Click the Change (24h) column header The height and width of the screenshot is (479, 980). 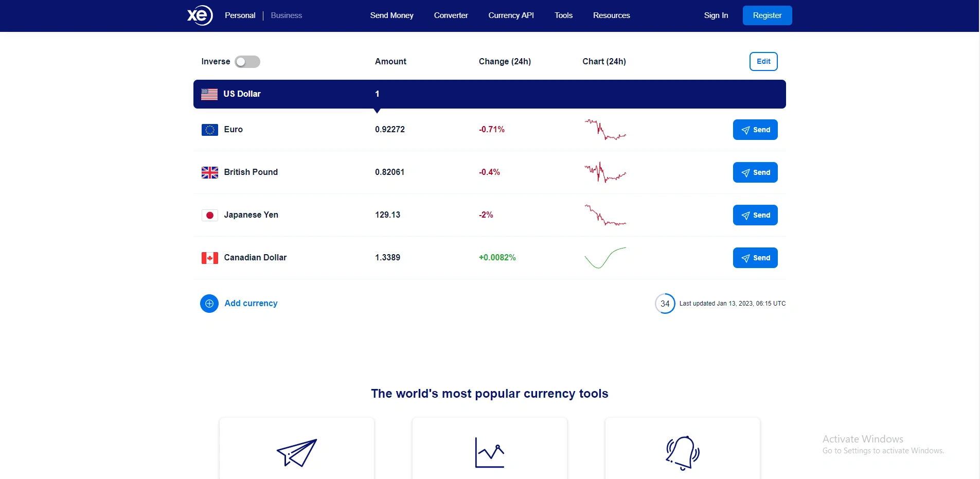pyautogui.click(x=505, y=62)
